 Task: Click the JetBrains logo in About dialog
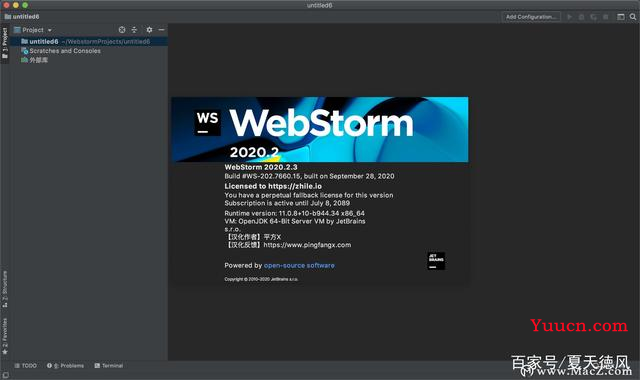coord(436,261)
